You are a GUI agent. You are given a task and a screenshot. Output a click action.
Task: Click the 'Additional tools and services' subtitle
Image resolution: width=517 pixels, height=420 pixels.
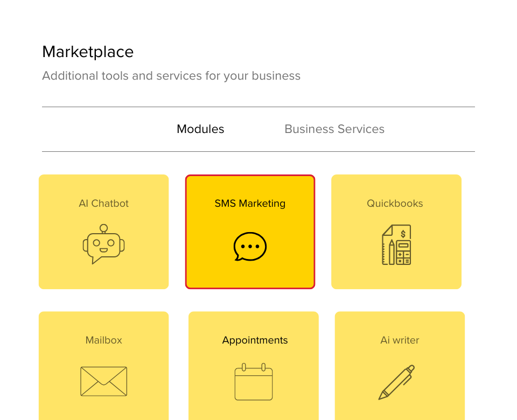171,76
